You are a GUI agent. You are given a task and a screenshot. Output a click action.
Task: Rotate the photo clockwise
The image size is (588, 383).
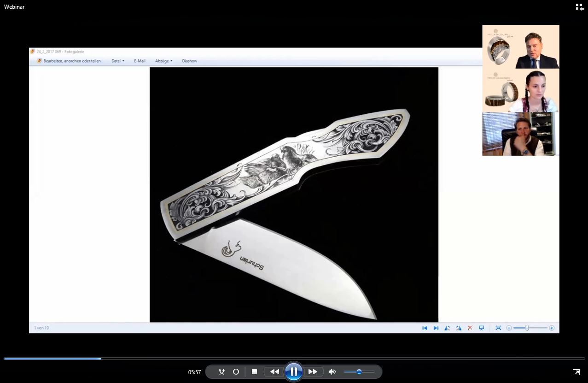(x=459, y=328)
